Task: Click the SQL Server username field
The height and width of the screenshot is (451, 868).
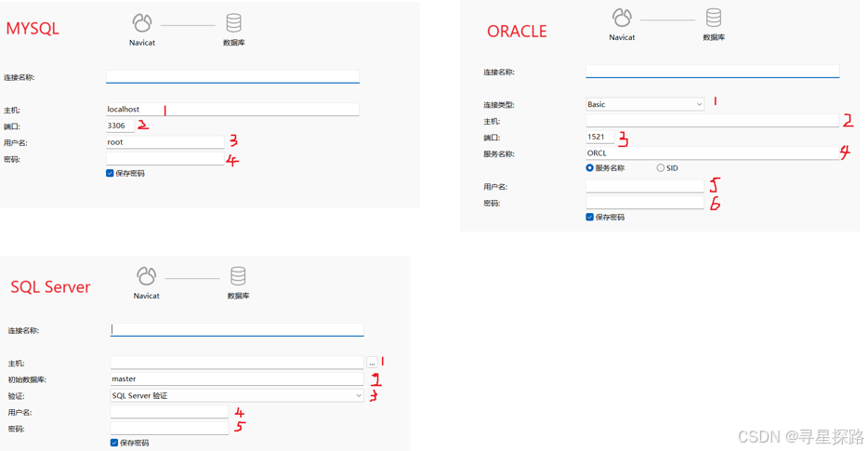Action: point(169,412)
